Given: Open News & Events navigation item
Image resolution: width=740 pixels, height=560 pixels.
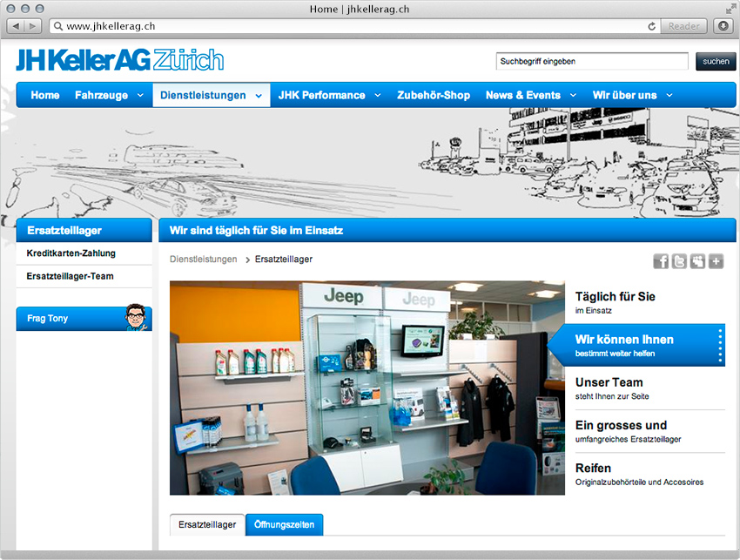Looking at the screenshot, I should click(x=523, y=96).
